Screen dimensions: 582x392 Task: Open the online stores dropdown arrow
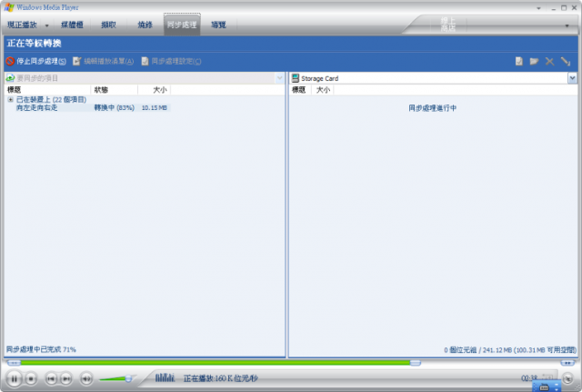tap(567, 25)
